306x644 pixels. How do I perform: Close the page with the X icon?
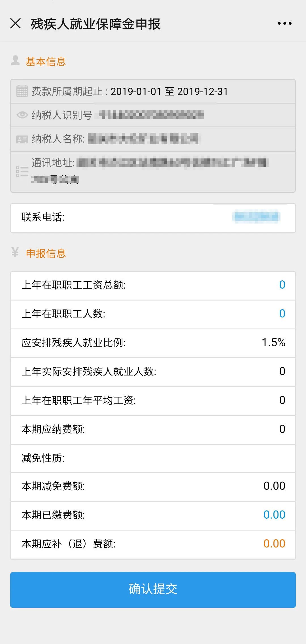[16, 23]
